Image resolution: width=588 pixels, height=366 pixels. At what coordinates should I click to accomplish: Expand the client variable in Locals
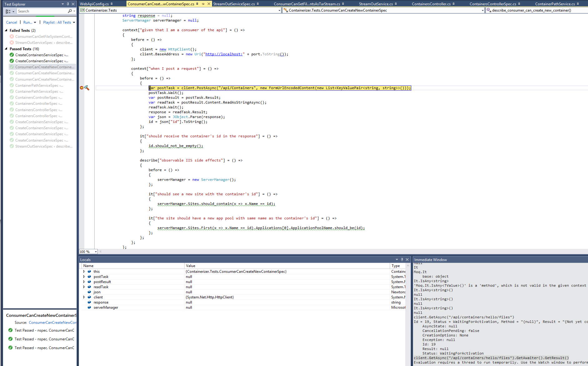84,297
